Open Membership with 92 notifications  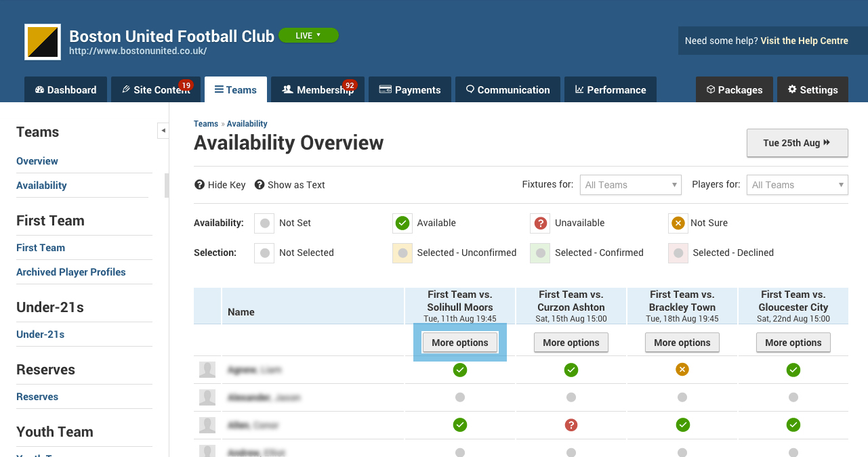(x=317, y=89)
